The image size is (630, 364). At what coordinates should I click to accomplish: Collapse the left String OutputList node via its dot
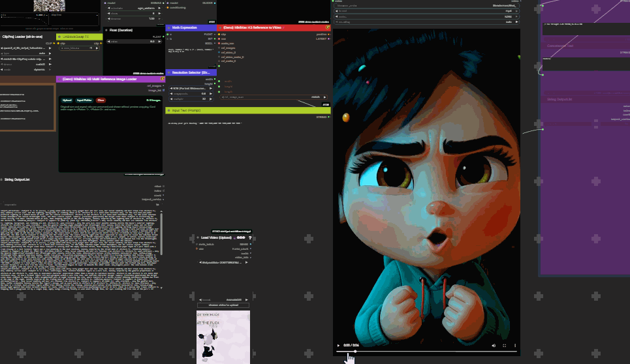pos(1,180)
